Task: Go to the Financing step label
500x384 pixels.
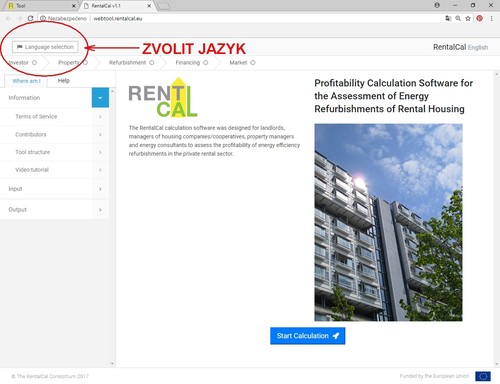Action: (x=188, y=62)
